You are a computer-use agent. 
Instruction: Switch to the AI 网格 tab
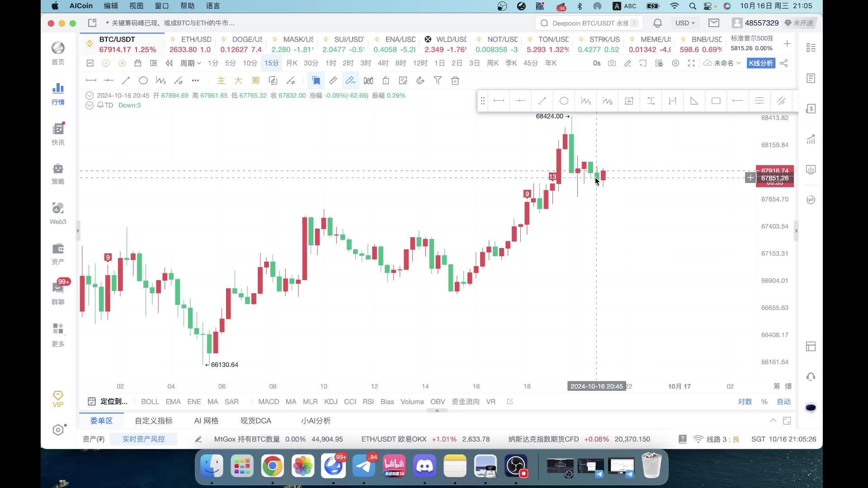click(206, 421)
